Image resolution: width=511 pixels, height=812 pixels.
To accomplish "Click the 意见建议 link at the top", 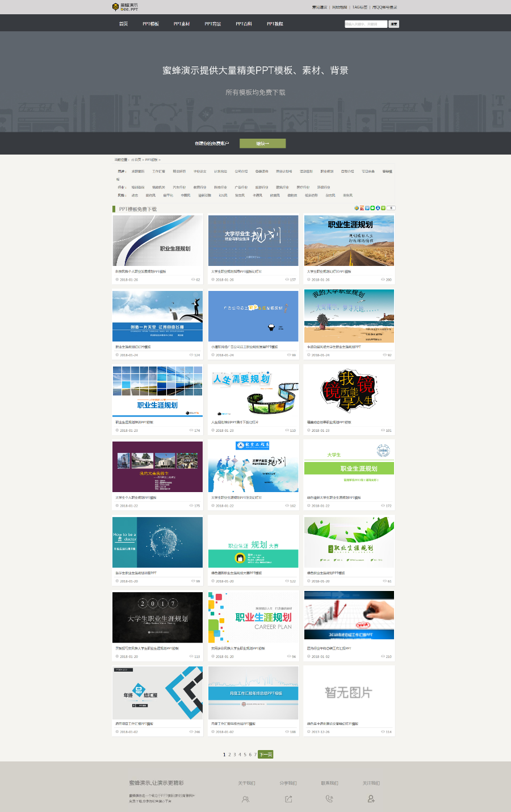I will (x=320, y=7).
